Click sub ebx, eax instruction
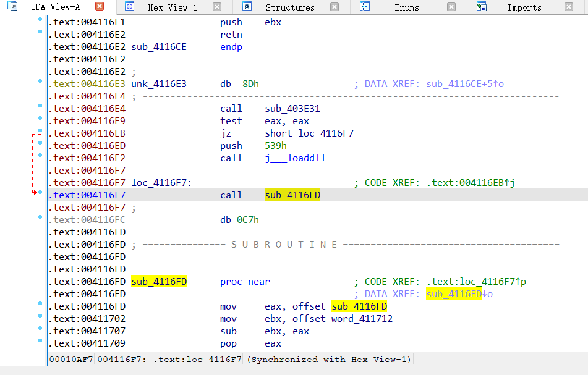The height and width of the screenshot is (375, 588). click(x=265, y=331)
